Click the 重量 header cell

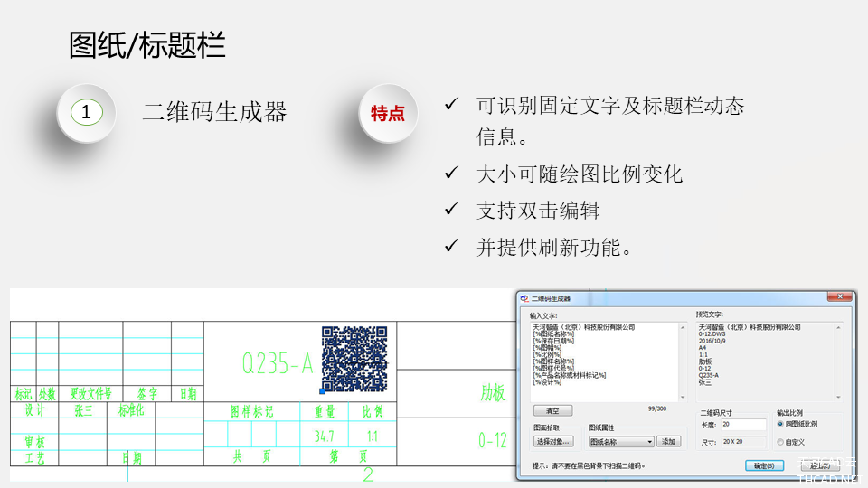[325, 412]
